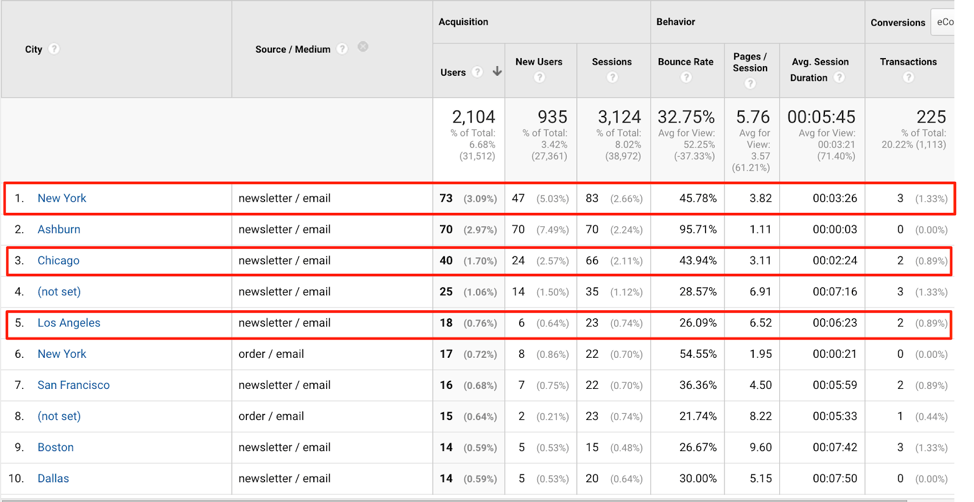This screenshot has width=974, height=502.
Task: Select average session duration 00:05:45
Action: coord(821,117)
